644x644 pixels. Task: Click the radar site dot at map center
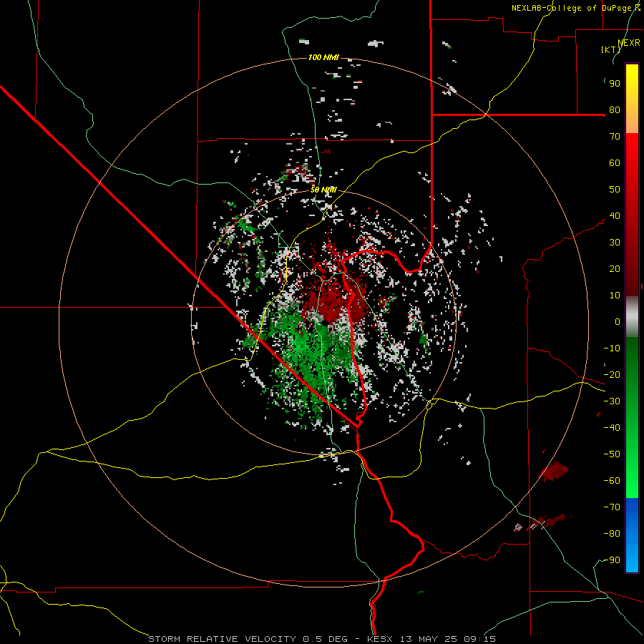(x=325, y=323)
